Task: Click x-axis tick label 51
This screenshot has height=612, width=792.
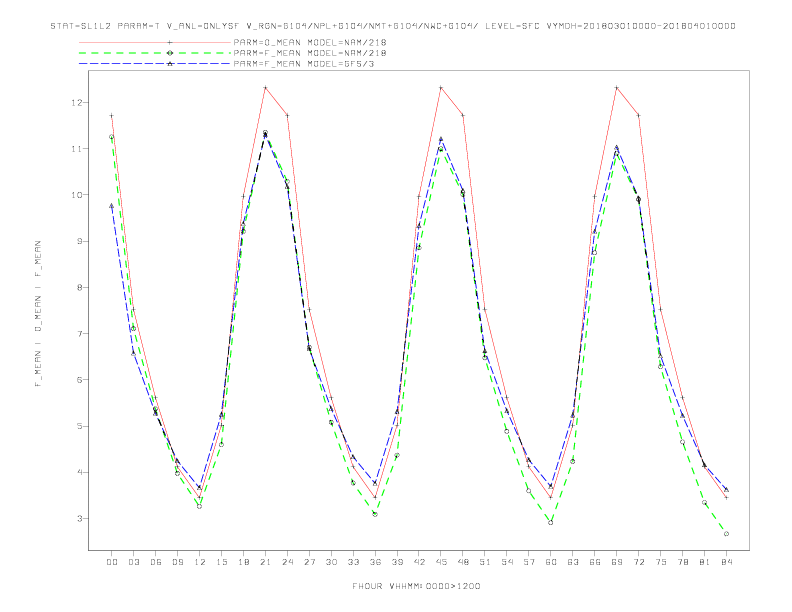Action: [x=485, y=562]
